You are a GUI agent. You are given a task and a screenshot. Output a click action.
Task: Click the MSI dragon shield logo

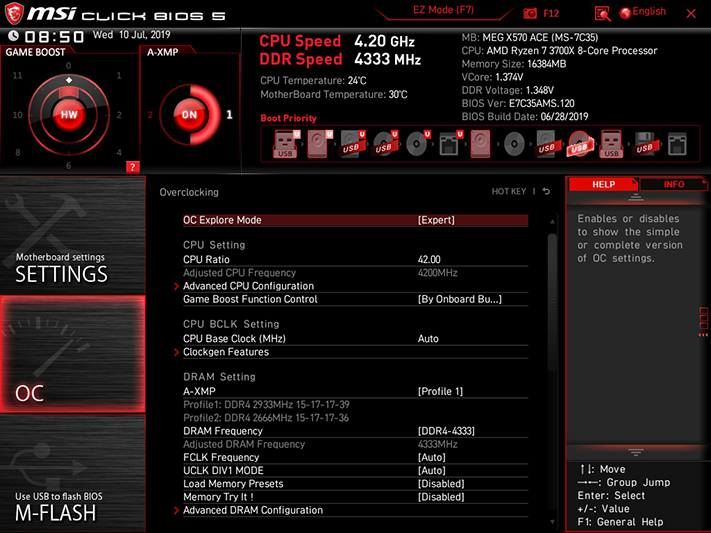(x=14, y=13)
